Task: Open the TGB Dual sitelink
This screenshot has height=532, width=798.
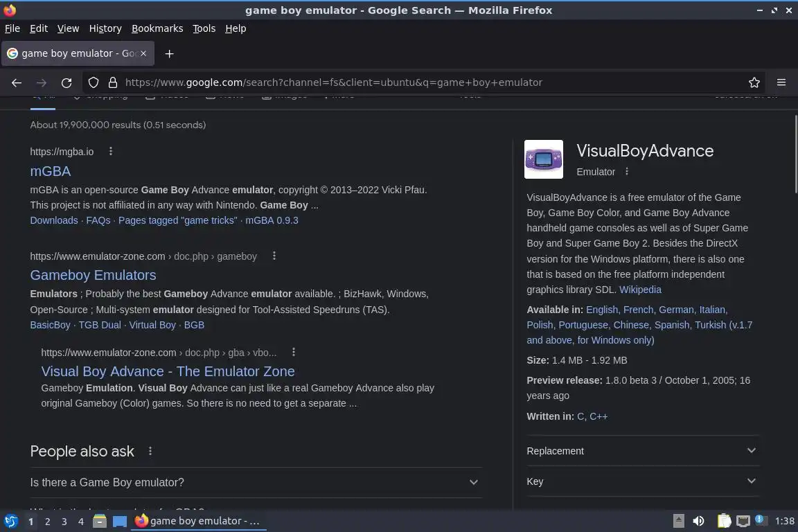Action: click(x=100, y=325)
